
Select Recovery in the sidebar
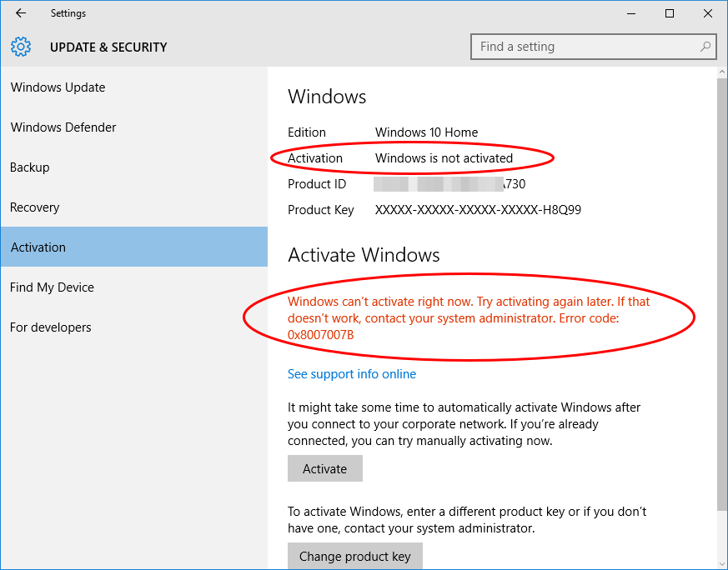coord(133,207)
